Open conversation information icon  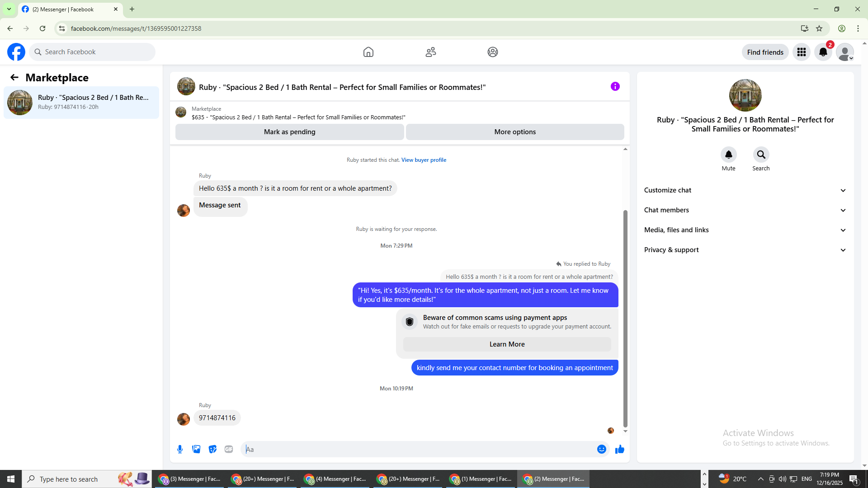(x=615, y=86)
